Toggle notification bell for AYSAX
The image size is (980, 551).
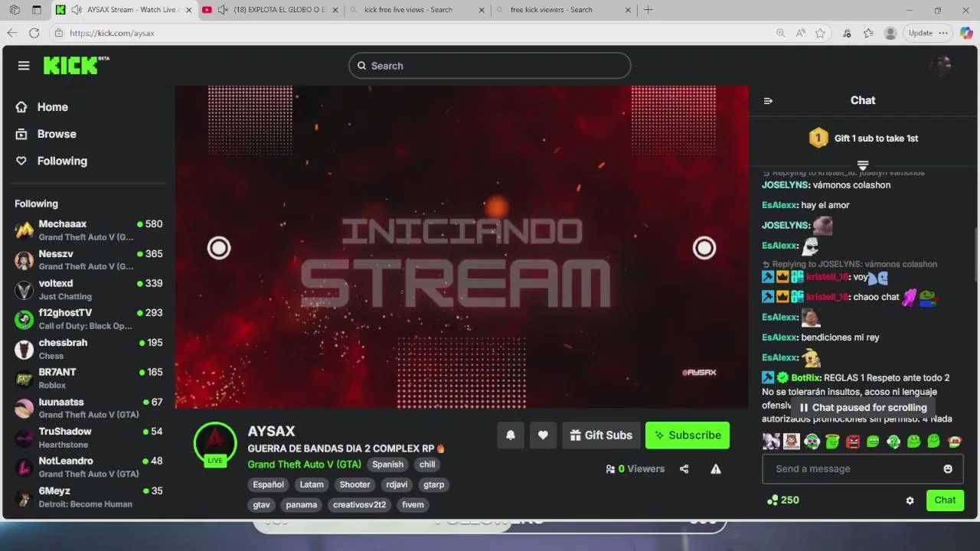point(511,435)
